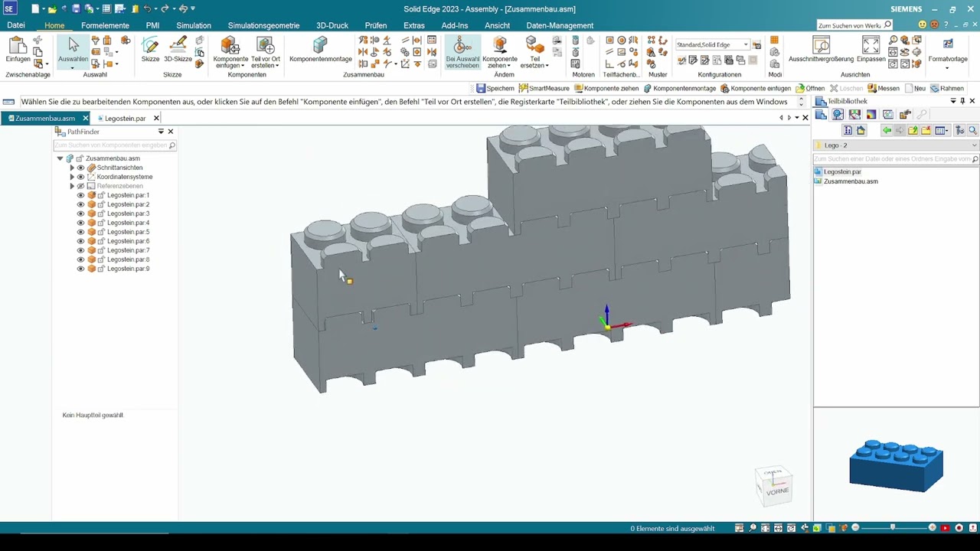Toggle visibility eye of Legostein.par:5

(80, 232)
